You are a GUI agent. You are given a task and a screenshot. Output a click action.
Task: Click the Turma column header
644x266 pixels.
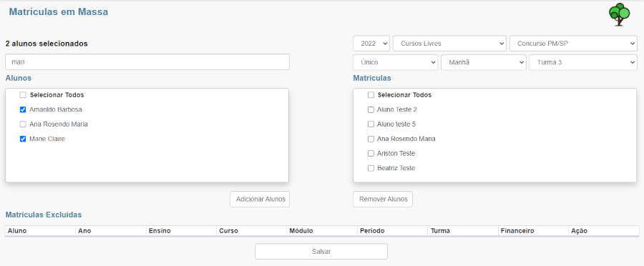463,231
